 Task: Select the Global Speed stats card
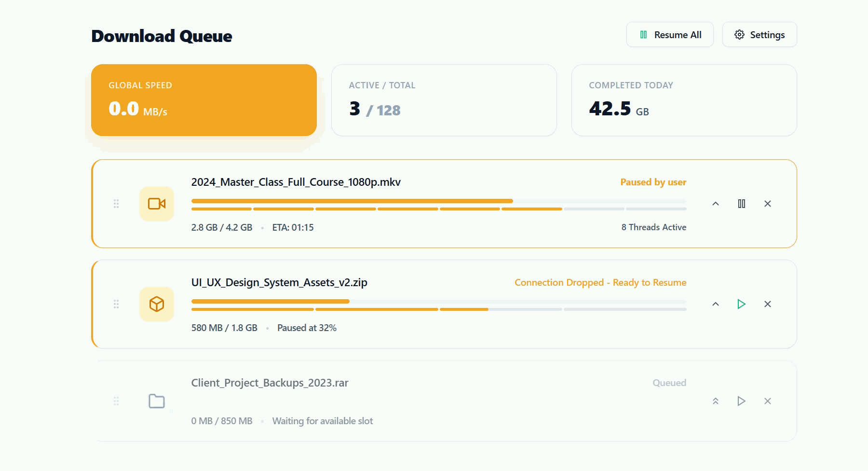tap(203, 100)
